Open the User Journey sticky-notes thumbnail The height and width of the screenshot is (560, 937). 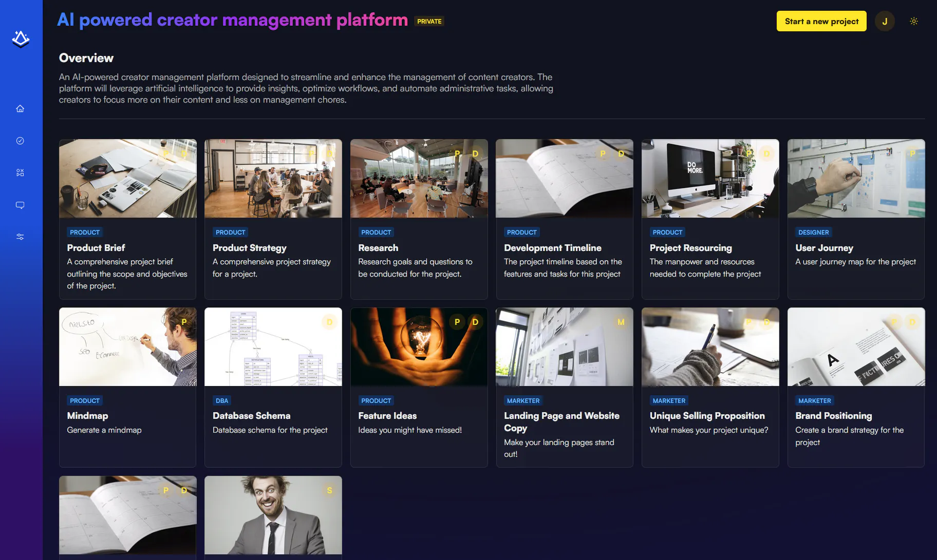click(856, 179)
